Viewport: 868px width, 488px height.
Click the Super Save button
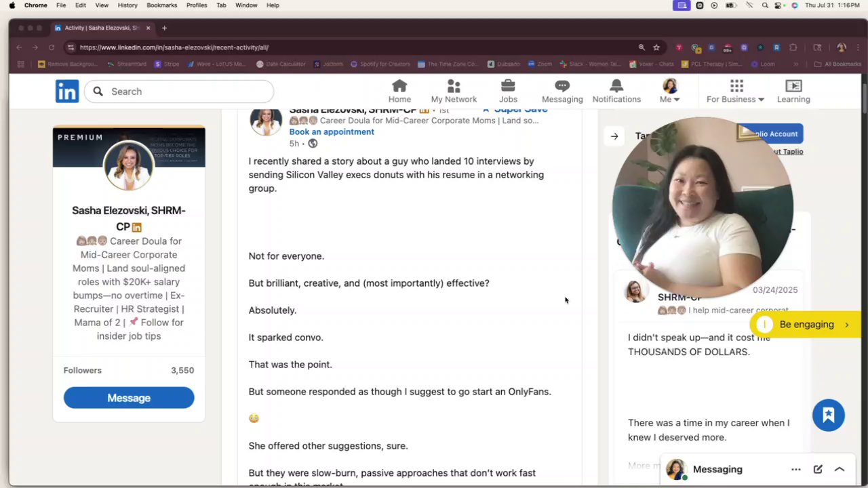(x=515, y=110)
